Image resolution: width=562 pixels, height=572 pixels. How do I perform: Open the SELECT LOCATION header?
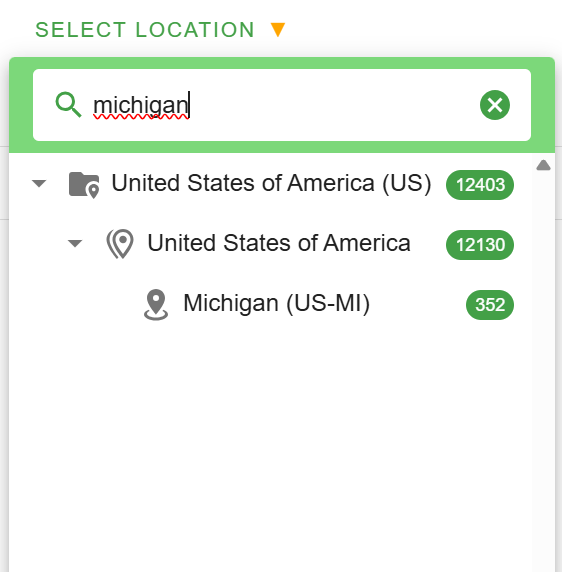pos(144,30)
